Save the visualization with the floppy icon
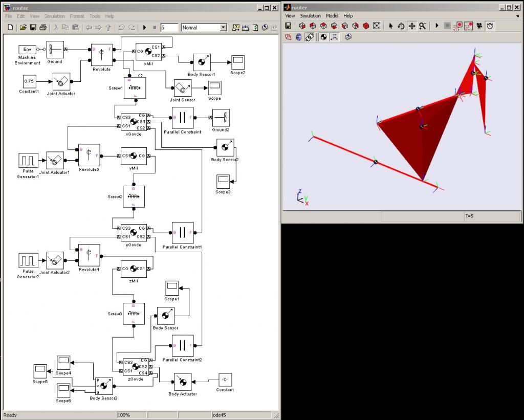This screenshot has width=524, height=420. pos(288,26)
